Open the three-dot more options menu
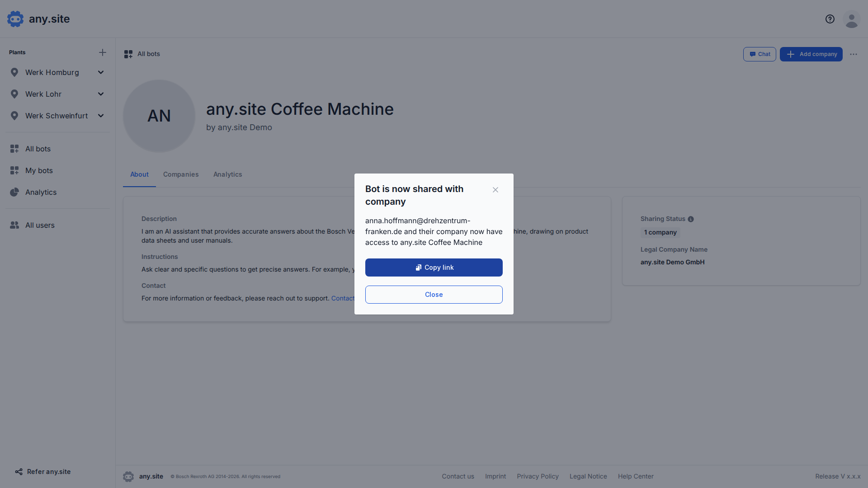The width and height of the screenshot is (868, 488). [x=854, y=54]
